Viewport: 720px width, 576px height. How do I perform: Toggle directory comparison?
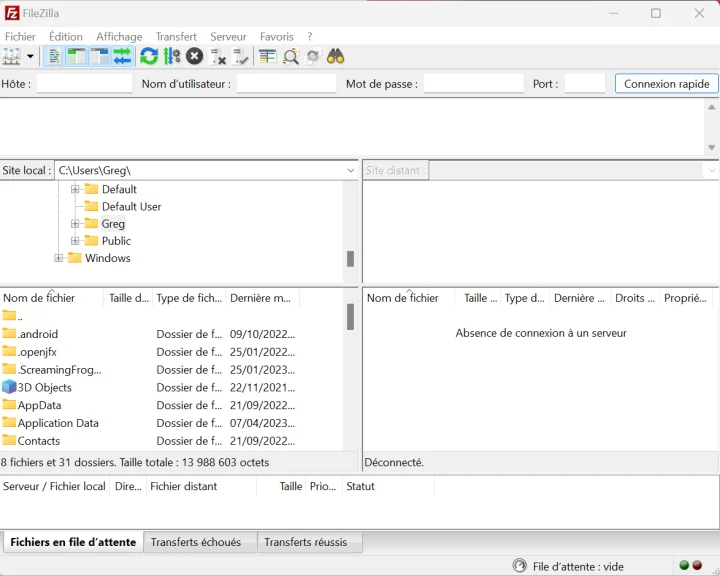tap(291, 57)
